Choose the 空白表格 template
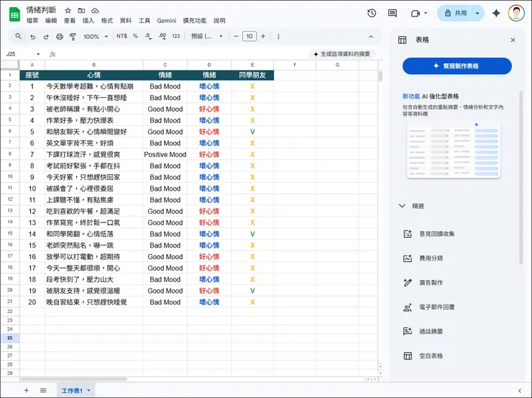 pyautogui.click(x=423, y=356)
